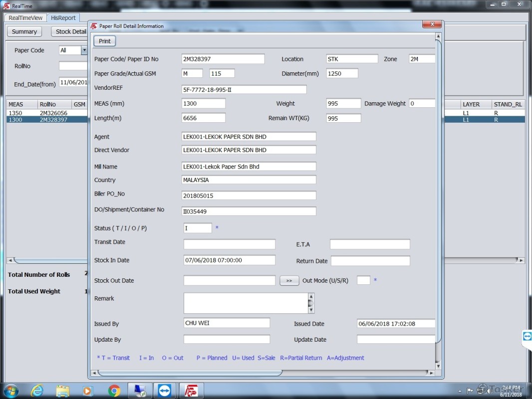The width and height of the screenshot is (532, 399).
Task: Open Windows Explorer folder icon in taskbar
Action: pos(63,391)
